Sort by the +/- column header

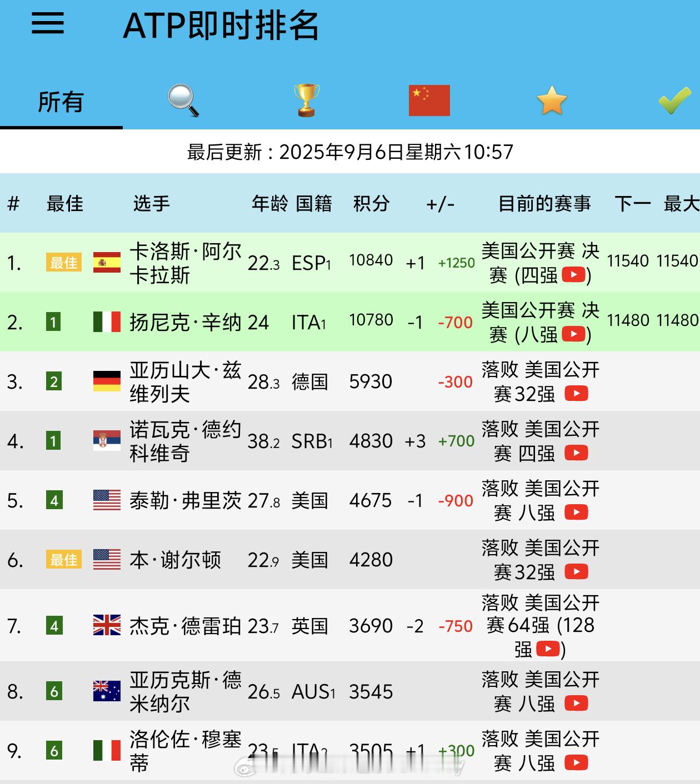pos(441,204)
